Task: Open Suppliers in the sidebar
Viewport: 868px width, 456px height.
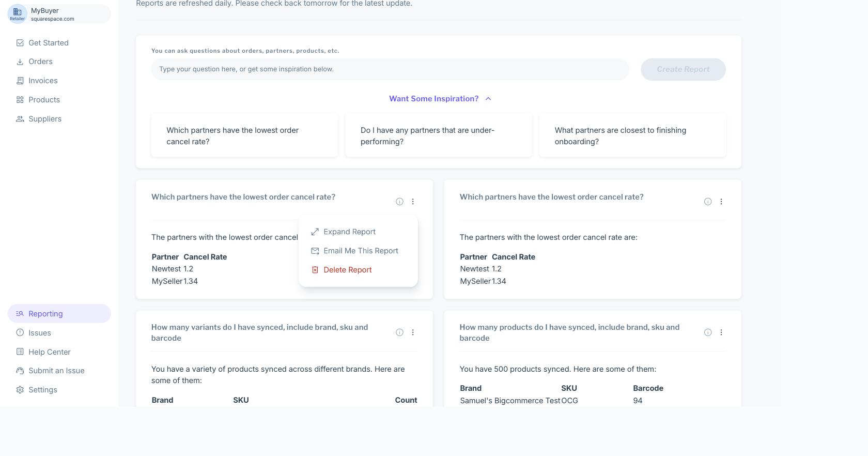Action: [44, 119]
